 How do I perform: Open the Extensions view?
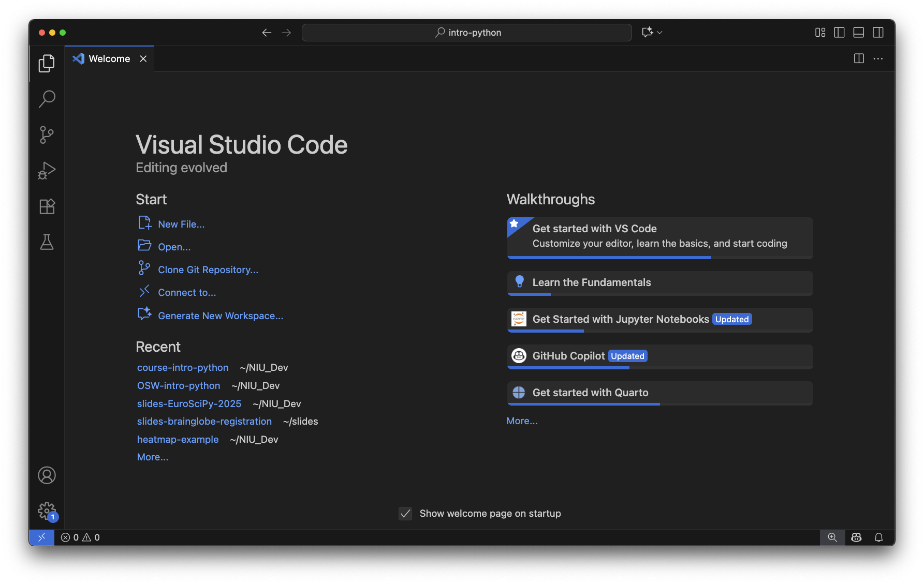coord(47,207)
